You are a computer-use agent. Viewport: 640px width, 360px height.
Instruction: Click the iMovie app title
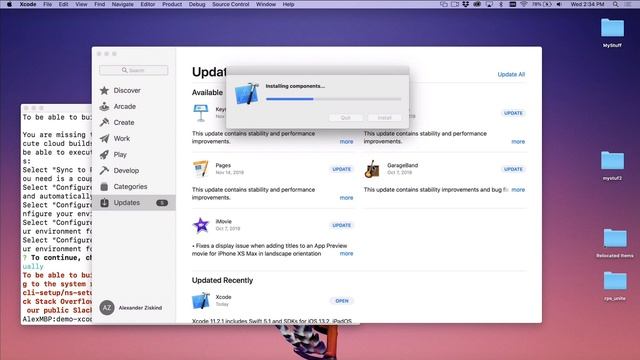224,221
